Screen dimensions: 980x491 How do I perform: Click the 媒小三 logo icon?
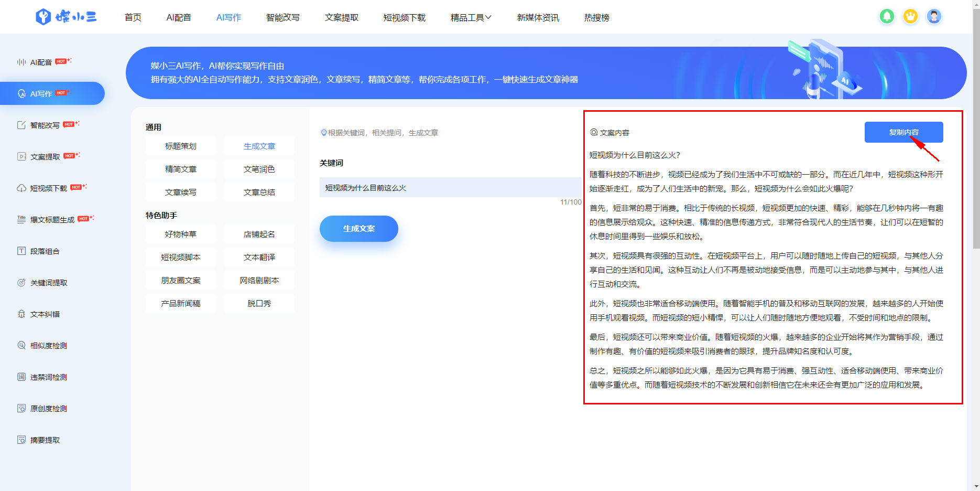(x=43, y=17)
